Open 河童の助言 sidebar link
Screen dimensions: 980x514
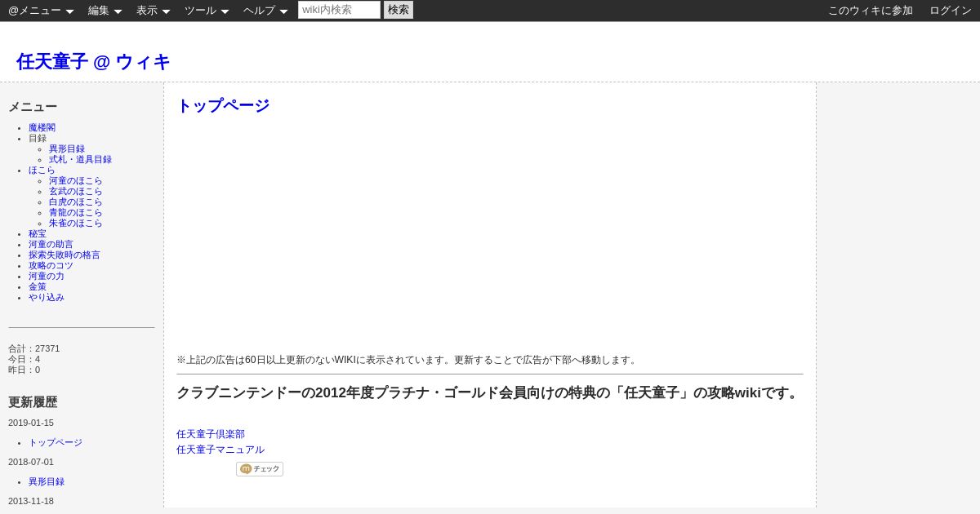coord(51,245)
